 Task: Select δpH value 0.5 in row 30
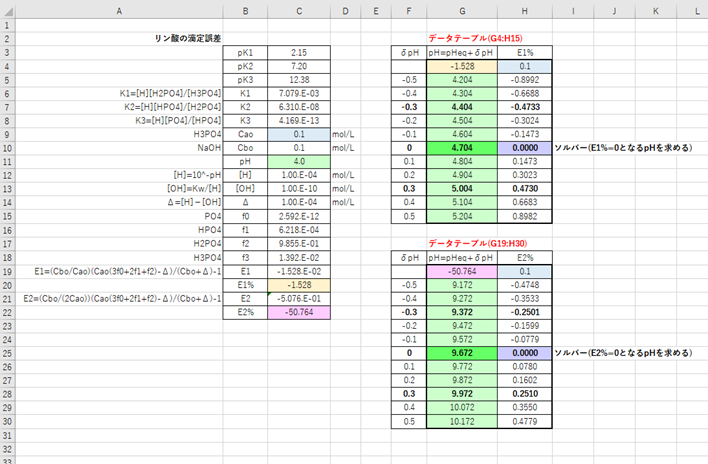[409, 421]
